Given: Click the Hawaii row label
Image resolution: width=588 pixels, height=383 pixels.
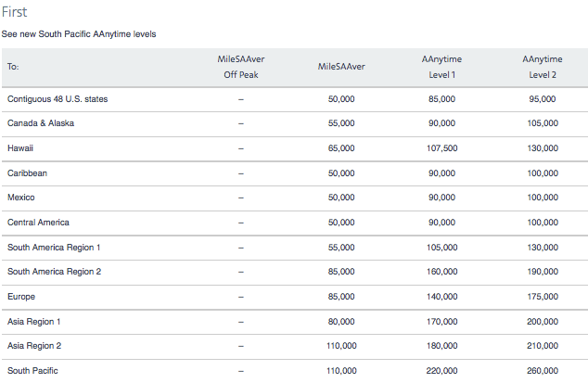Looking at the screenshot, I should tap(20, 148).
